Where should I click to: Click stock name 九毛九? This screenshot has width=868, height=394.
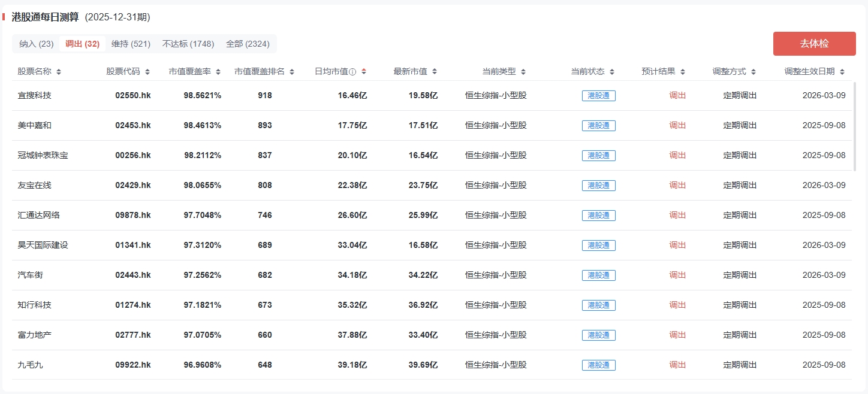click(31, 365)
